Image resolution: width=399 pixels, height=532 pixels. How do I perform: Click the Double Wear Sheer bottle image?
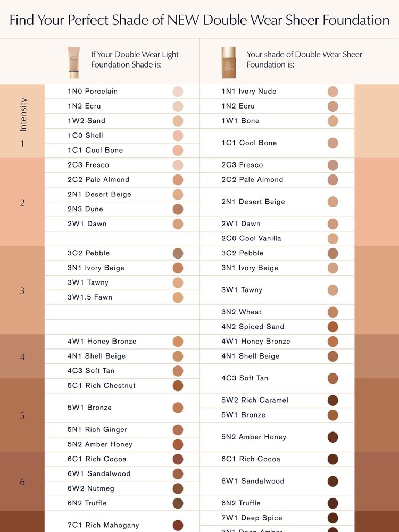[x=229, y=63]
